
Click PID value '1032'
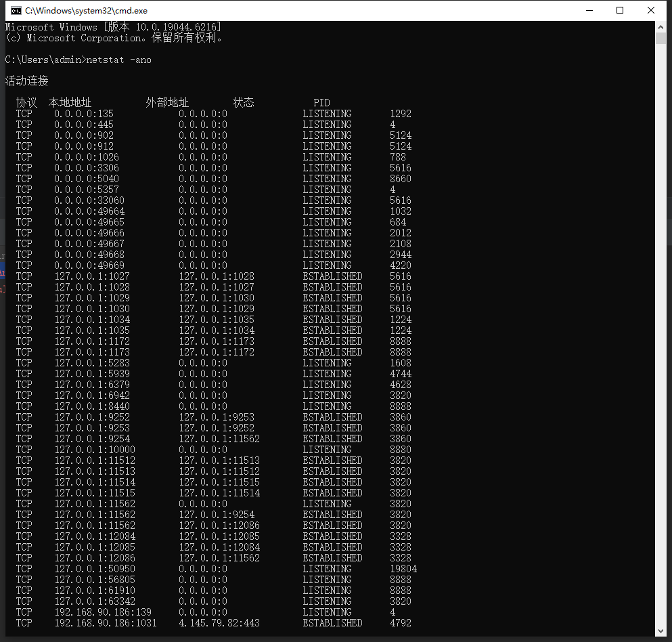[x=400, y=211]
